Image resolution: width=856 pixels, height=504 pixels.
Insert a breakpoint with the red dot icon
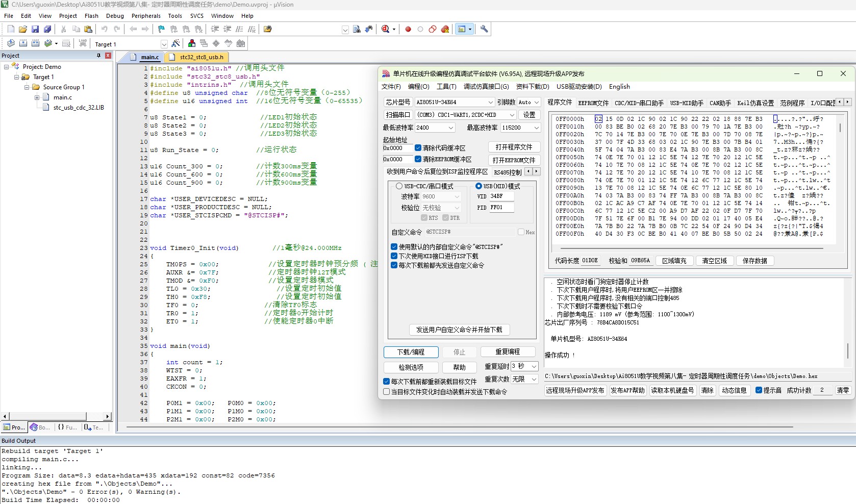tap(408, 29)
